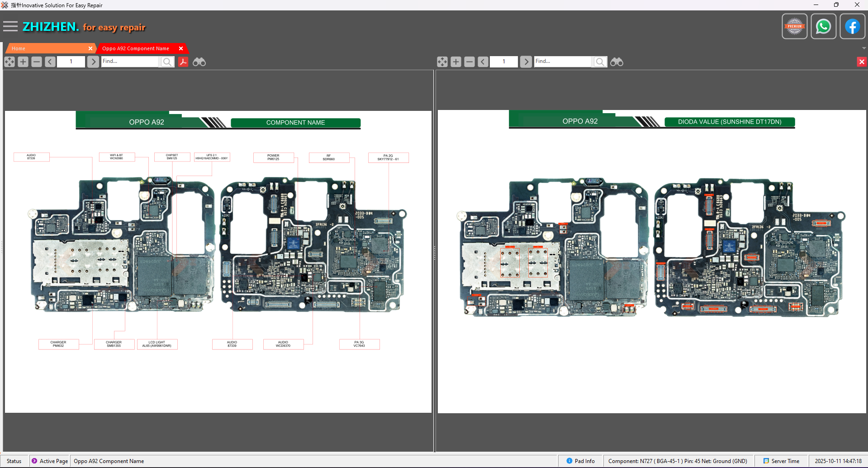868x468 pixels.
Task: Go to next page in left pane
Action: [x=93, y=62]
